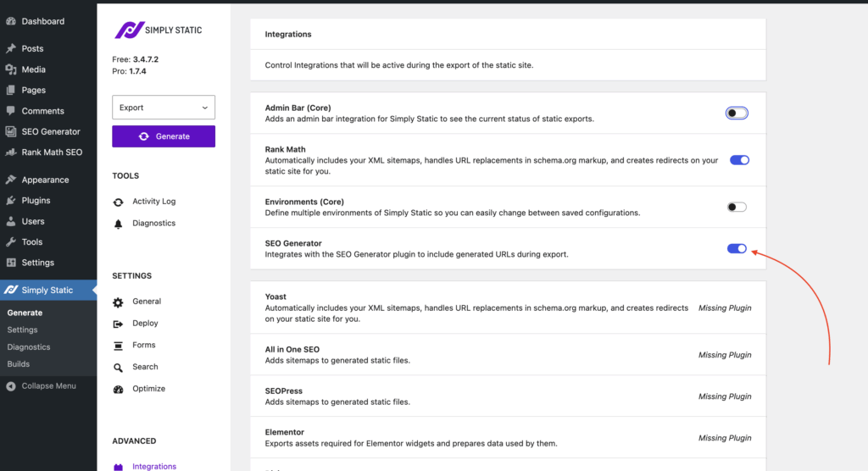Disable the Rank Math integration toggle
Screen dimensions: 868x471
(x=739, y=160)
